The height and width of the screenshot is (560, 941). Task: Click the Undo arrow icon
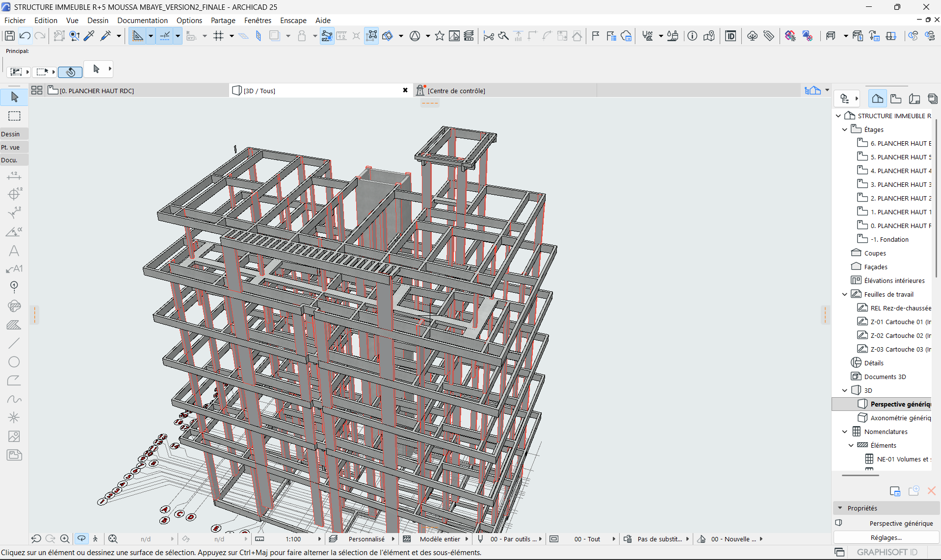[x=25, y=36]
